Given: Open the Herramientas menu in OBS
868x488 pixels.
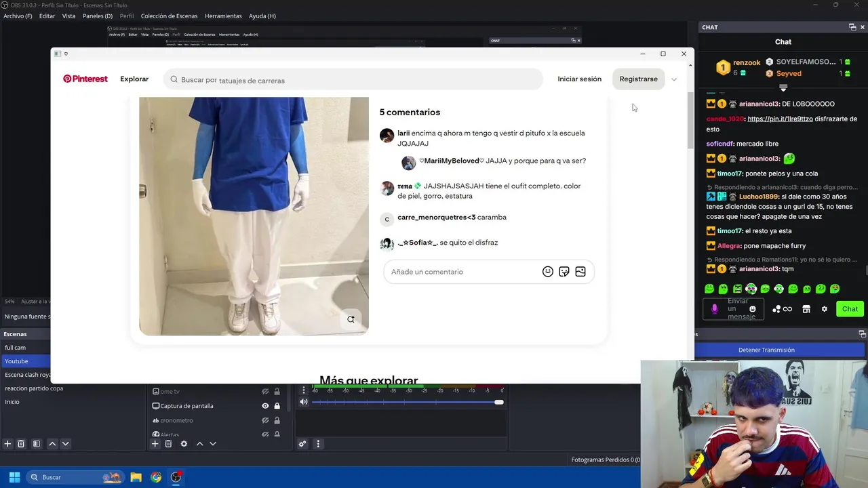Looking at the screenshot, I should [x=223, y=16].
